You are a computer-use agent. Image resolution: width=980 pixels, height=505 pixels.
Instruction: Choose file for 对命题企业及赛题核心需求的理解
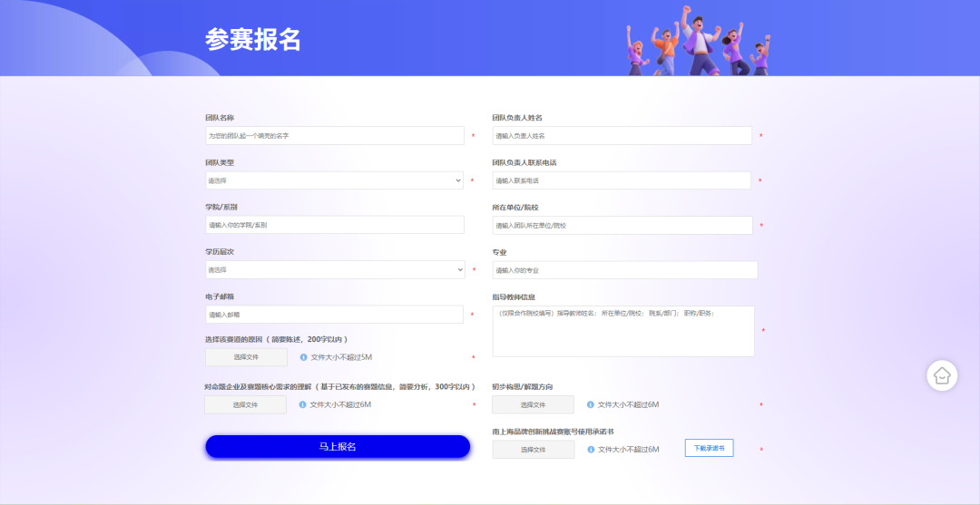coord(245,404)
